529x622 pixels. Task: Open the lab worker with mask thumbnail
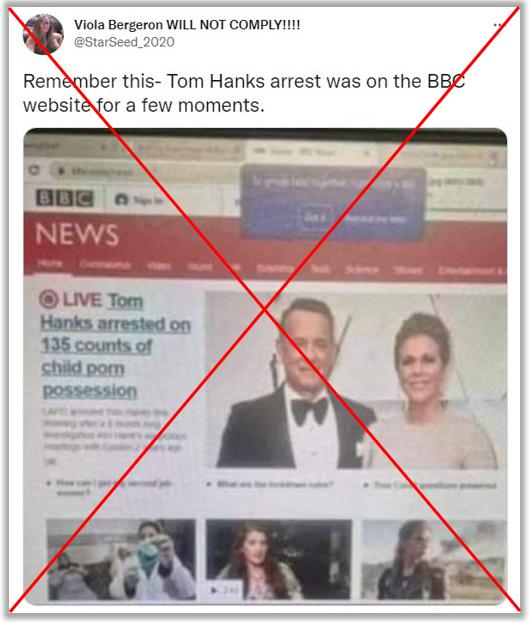[x=121, y=559]
